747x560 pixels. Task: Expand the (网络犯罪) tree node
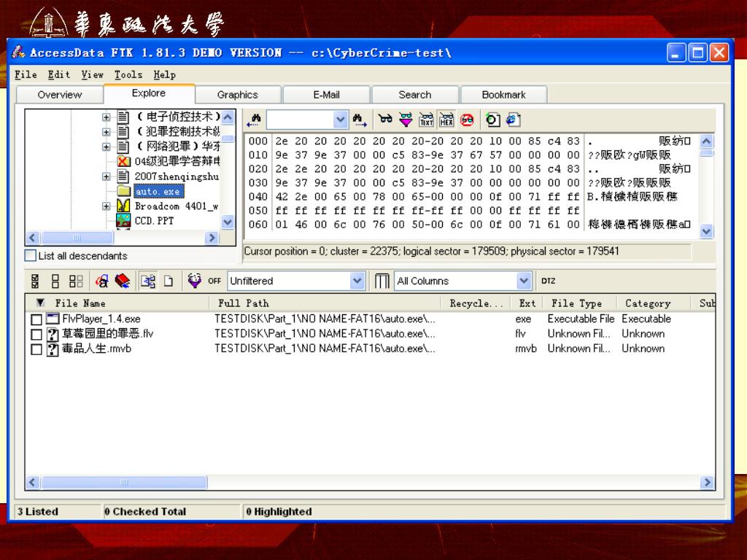tap(106, 147)
